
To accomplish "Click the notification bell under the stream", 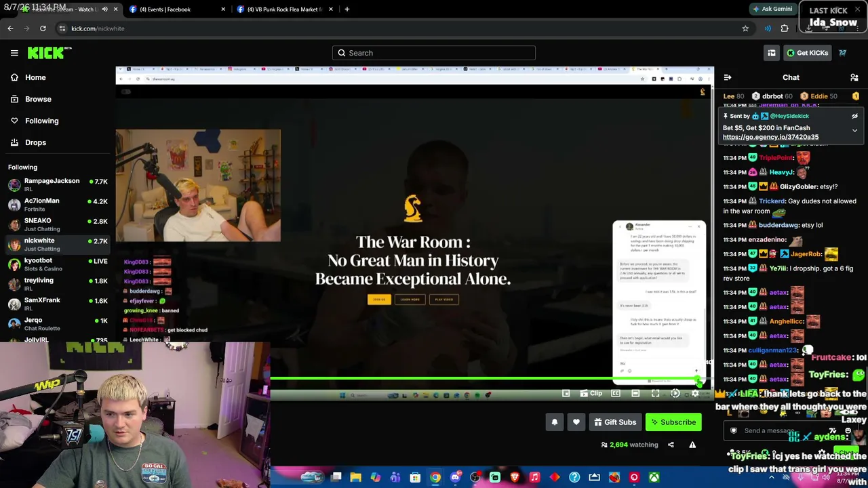I will tap(555, 422).
